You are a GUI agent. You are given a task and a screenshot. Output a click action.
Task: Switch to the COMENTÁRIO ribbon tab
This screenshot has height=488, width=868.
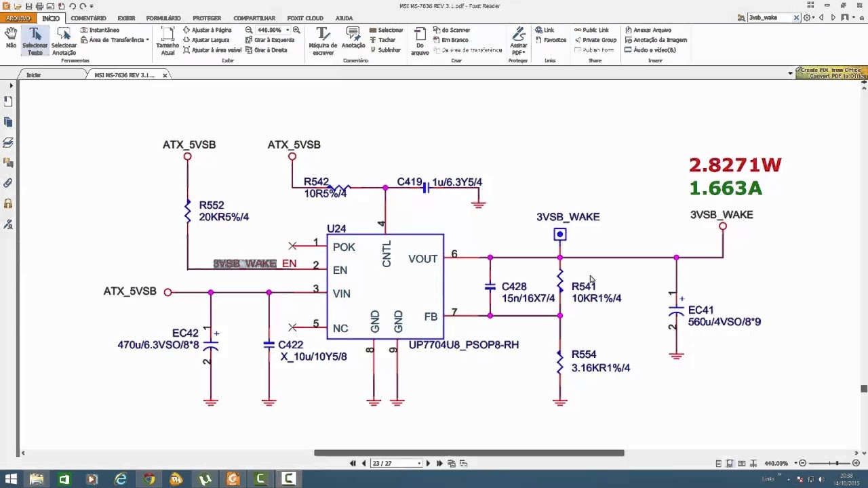coord(88,18)
